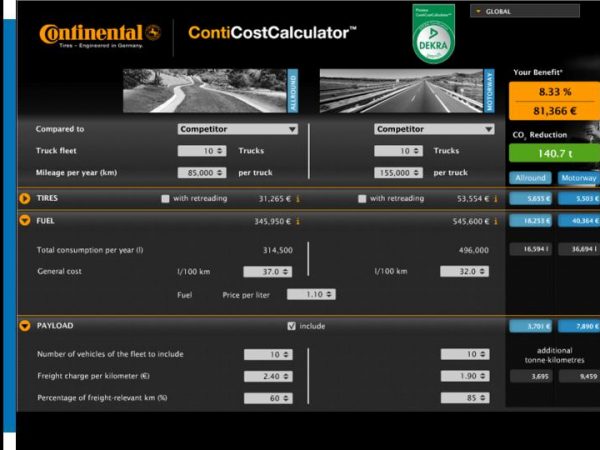Click fuel Allround savings 18,253 € button
Image resolution: width=600 pixels, height=450 pixels.
point(530,220)
